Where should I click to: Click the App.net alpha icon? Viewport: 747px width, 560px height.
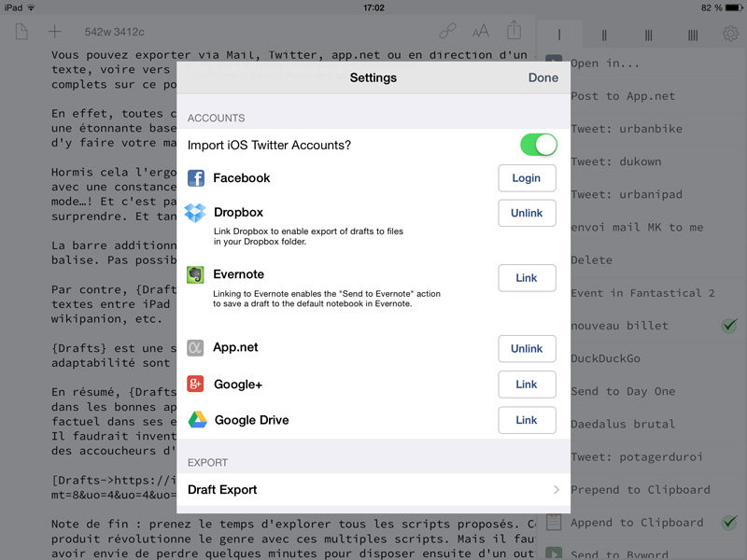coord(195,347)
